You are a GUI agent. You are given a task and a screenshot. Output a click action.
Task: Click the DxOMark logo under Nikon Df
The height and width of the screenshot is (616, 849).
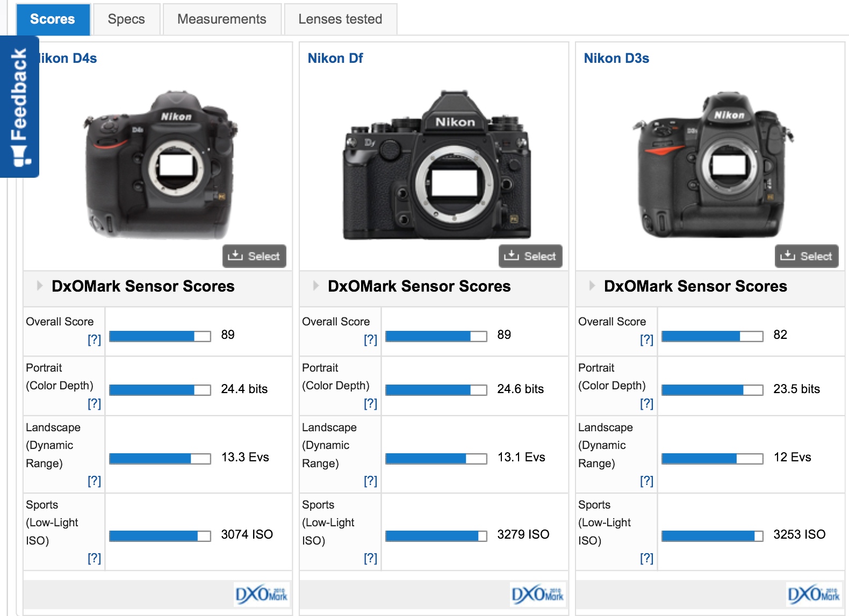537,595
